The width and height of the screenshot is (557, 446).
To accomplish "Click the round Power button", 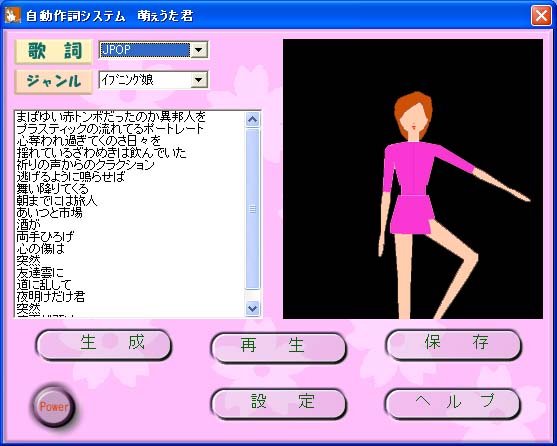I will (53, 406).
